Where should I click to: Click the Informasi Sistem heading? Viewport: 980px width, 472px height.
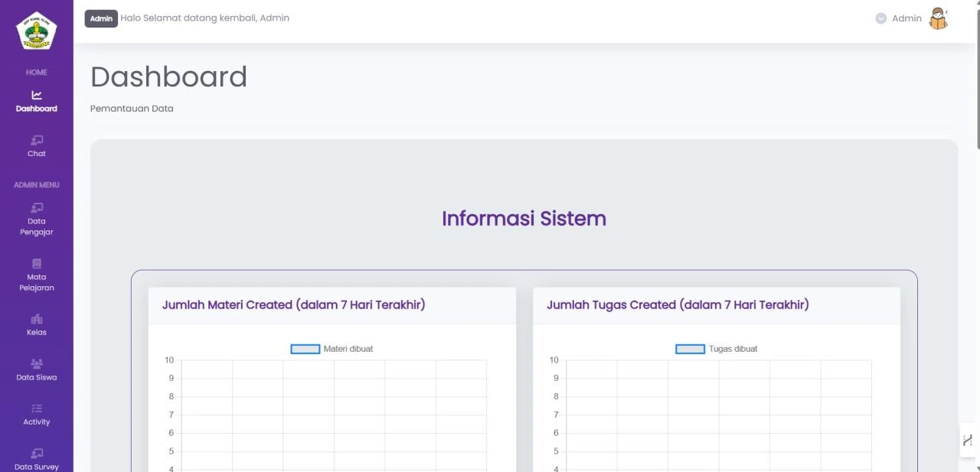[524, 218]
